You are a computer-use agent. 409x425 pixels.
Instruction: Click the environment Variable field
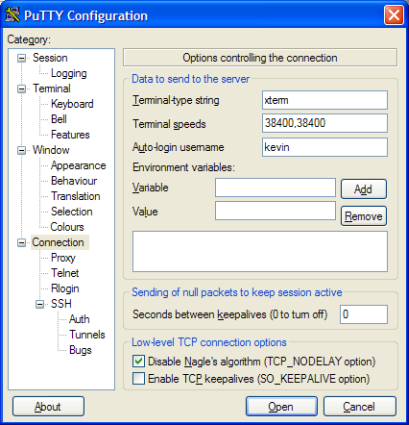(x=275, y=188)
